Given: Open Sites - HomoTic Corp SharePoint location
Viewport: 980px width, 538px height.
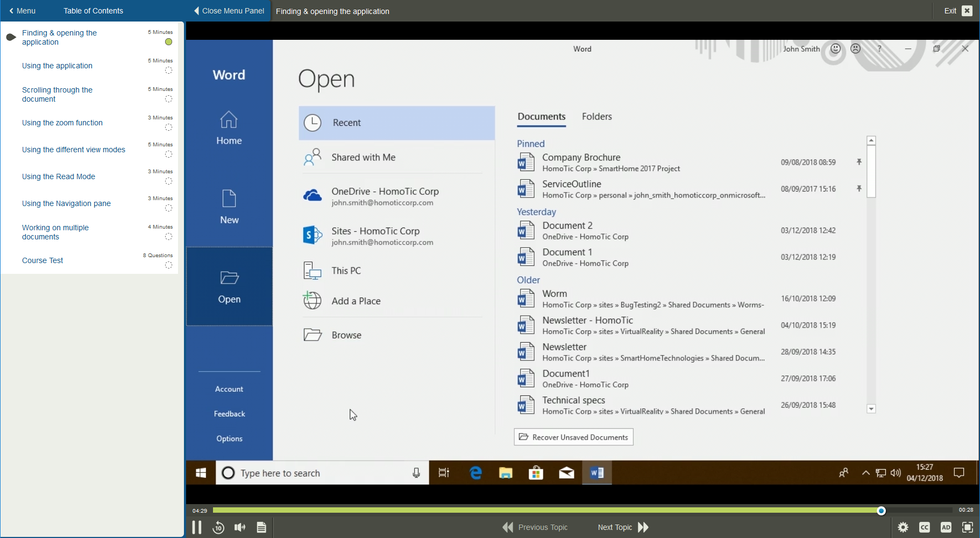Looking at the screenshot, I should (x=375, y=236).
